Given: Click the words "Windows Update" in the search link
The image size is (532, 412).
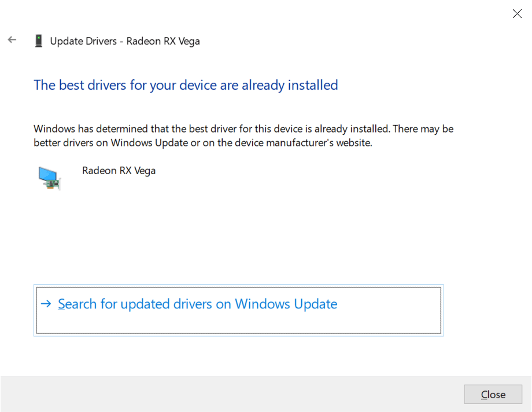Looking at the screenshot, I should click(x=286, y=304).
